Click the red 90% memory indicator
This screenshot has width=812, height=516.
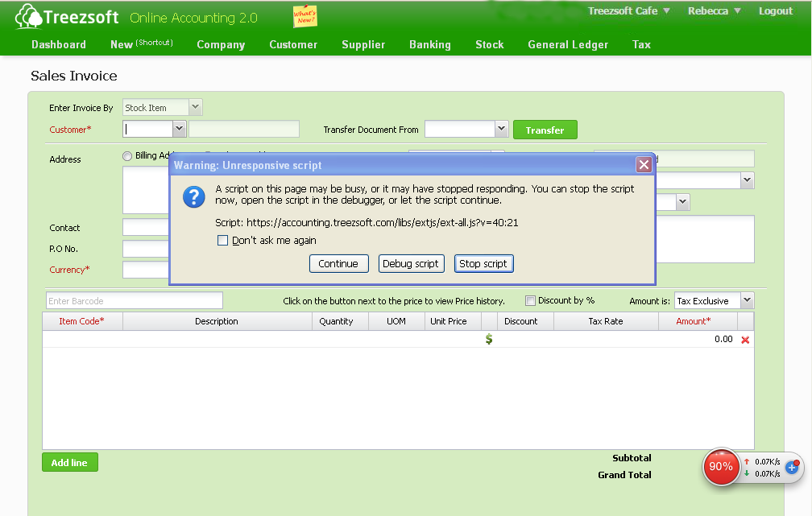pos(720,467)
